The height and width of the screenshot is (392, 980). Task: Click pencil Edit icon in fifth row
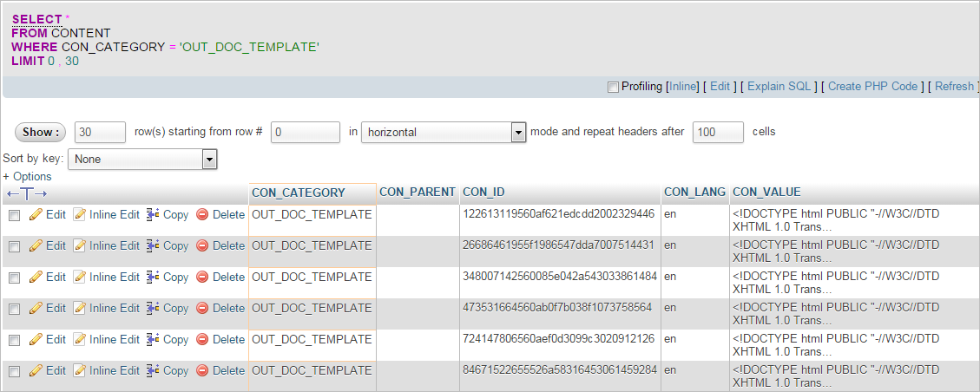[36, 339]
